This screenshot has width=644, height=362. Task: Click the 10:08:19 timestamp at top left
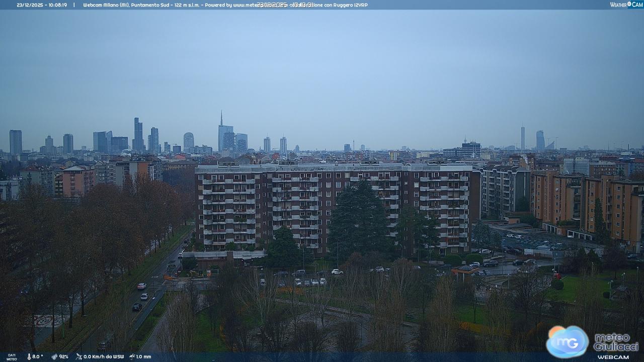(58, 5)
